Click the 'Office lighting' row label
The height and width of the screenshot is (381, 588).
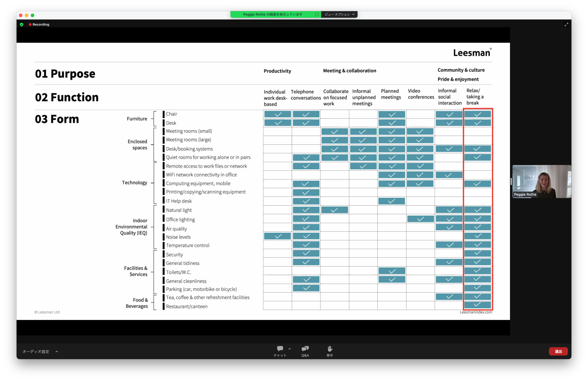(180, 220)
